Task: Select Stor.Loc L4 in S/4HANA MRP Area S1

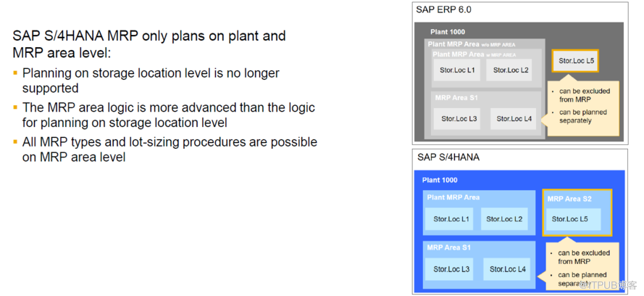Action: pyautogui.click(x=507, y=269)
